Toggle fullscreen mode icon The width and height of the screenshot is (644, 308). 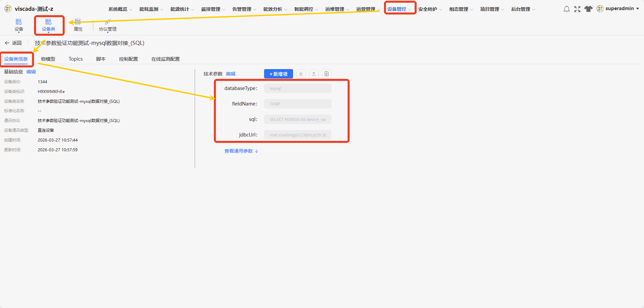tap(577, 9)
